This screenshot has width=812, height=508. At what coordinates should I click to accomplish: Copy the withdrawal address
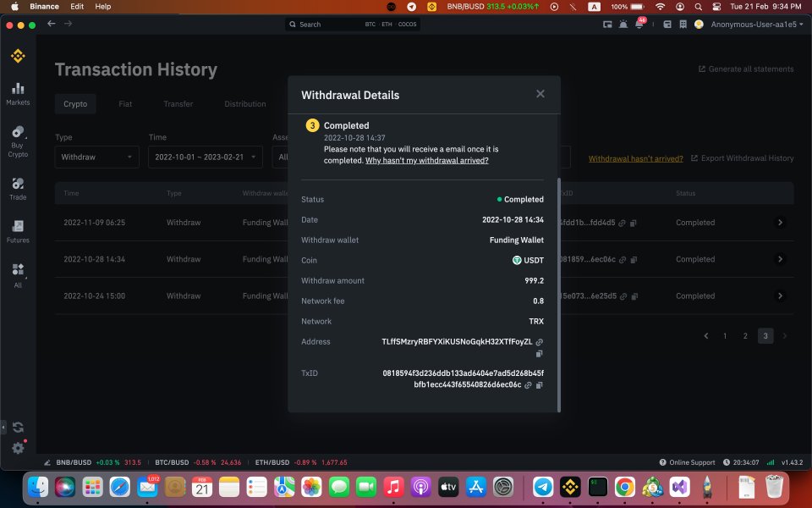[x=539, y=354]
